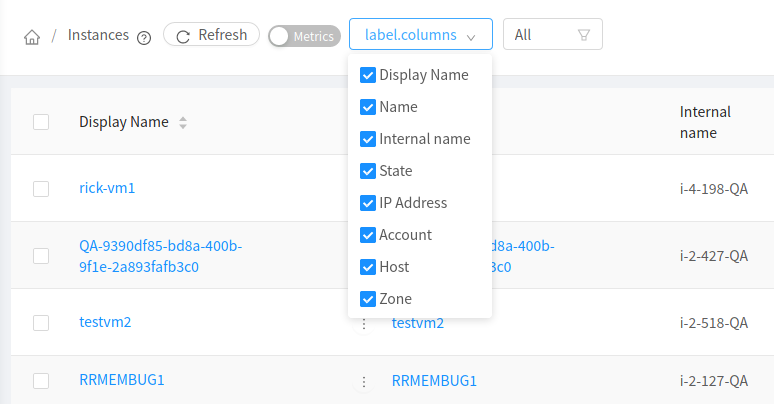Uncheck the IP Address column checkbox
The height and width of the screenshot is (404, 774).
click(x=368, y=203)
